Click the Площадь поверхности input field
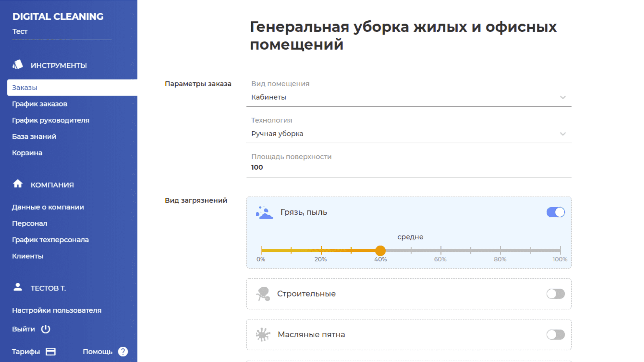 coord(408,167)
